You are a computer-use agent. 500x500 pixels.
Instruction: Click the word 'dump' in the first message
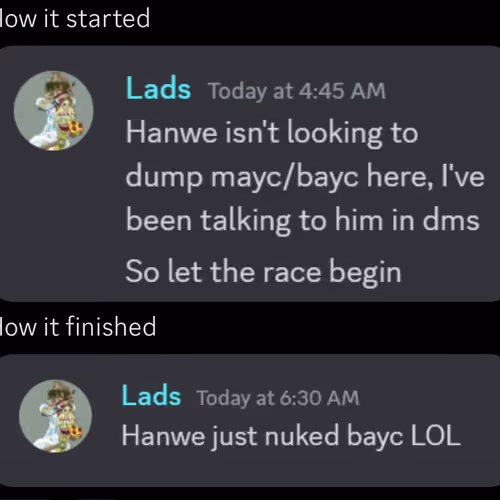tap(164, 177)
